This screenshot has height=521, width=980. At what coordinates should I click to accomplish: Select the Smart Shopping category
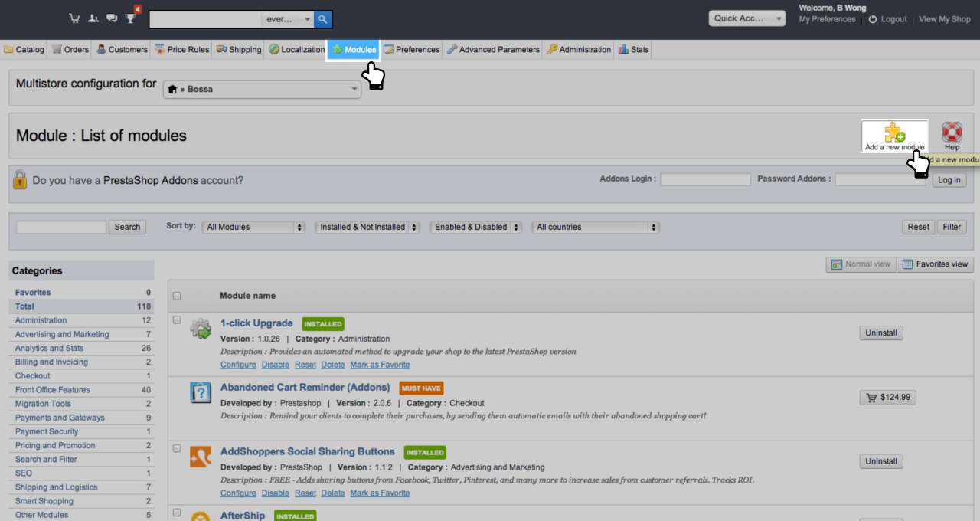click(x=83, y=501)
